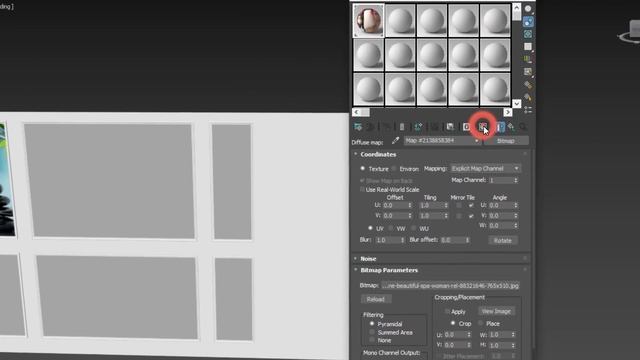Select Pyramidal filtering option
The width and height of the screenshot is (640, 360).
tap(372, 324)
